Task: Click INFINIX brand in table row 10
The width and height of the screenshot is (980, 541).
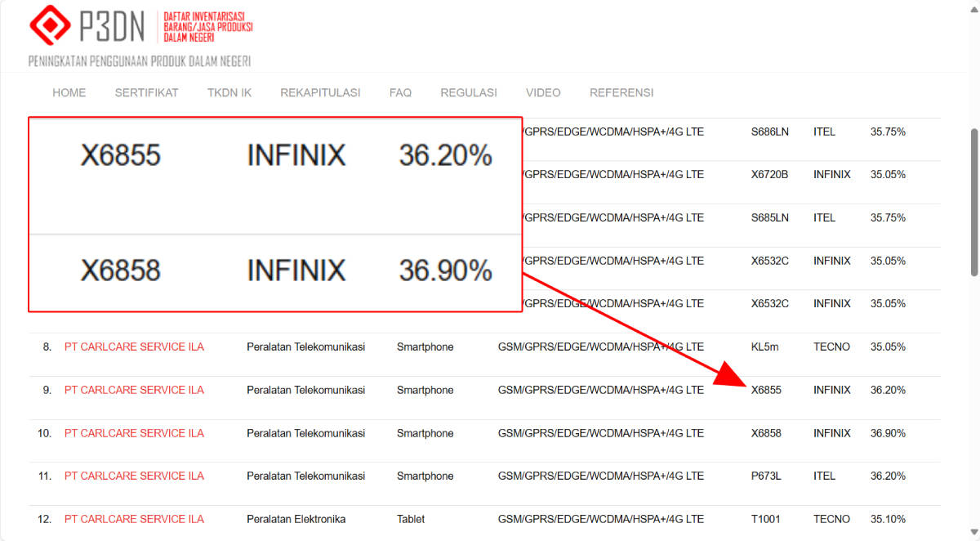Action: (x=831, y=433)
